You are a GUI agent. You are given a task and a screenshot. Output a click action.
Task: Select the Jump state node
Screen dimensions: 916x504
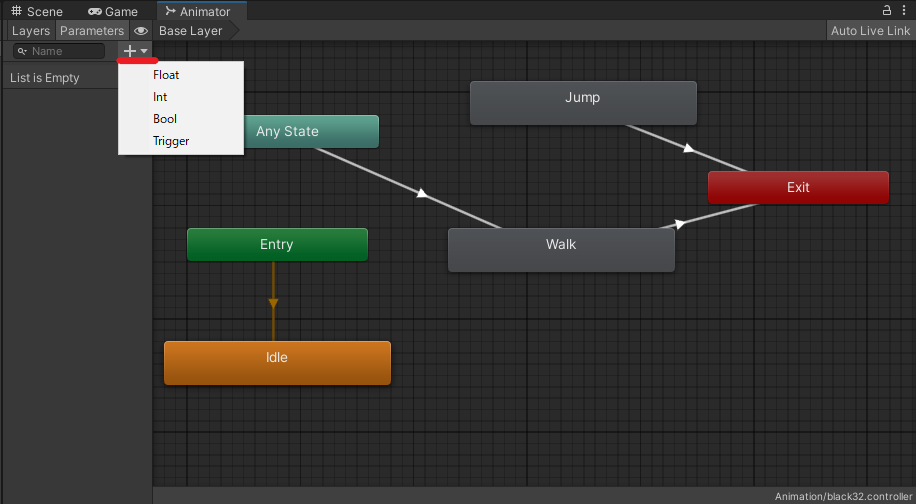point(583,103)
